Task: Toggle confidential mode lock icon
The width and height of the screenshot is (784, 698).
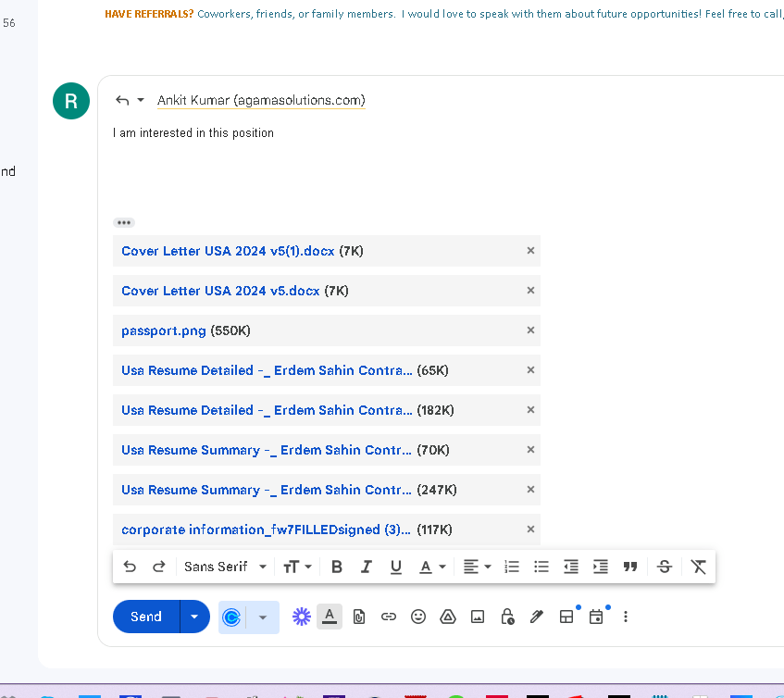Action: click(x=507, y=617)
